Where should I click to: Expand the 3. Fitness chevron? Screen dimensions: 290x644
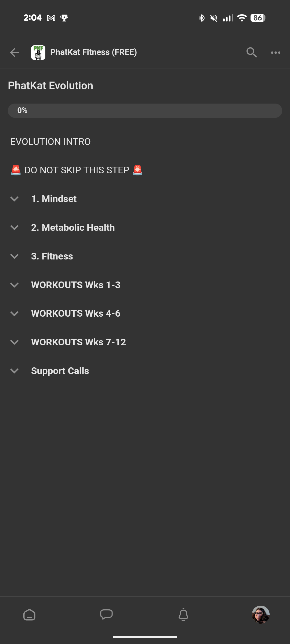[15, 256]
